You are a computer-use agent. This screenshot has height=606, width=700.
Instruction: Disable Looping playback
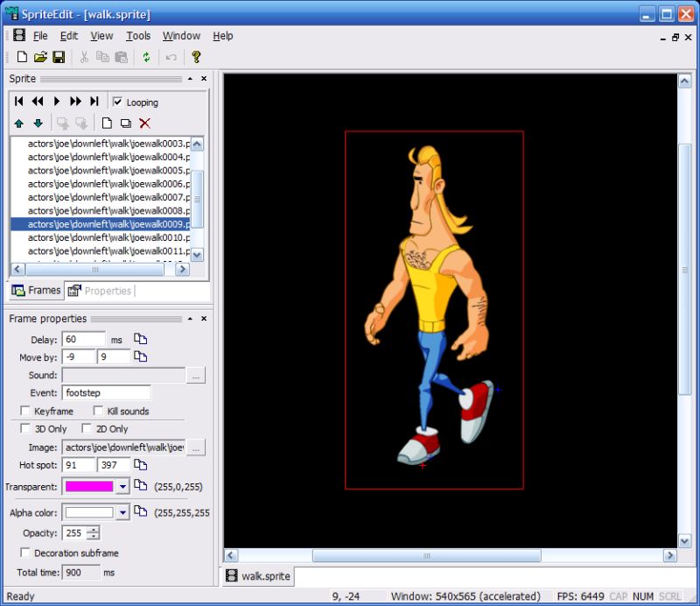pos(118,102)
